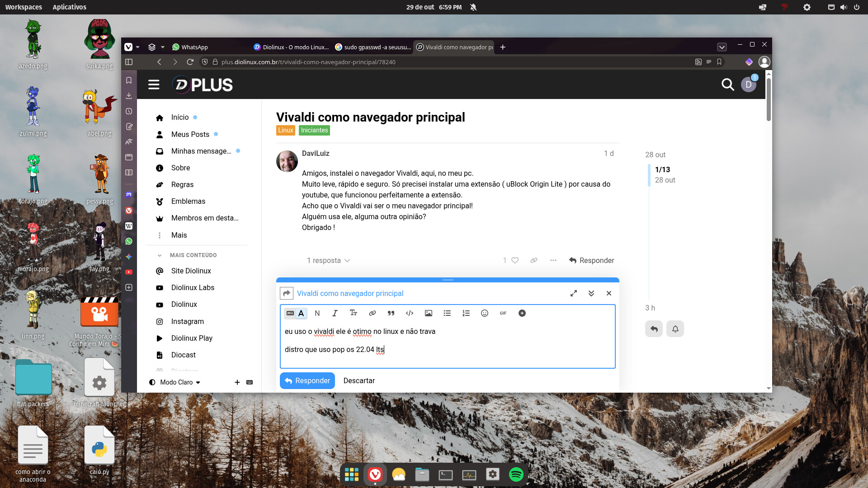Click the italic formatting icon

335,313
